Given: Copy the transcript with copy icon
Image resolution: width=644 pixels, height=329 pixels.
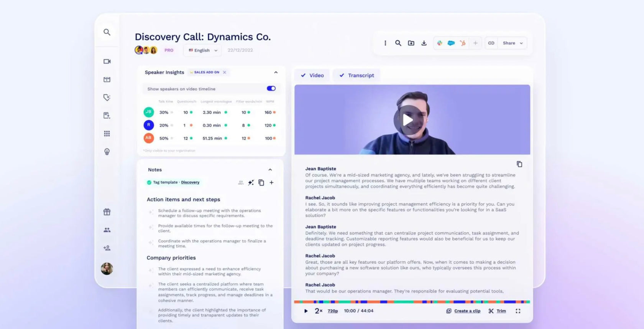Looking at the screenshot, I should pyautogui.click(x=519, y=164).
